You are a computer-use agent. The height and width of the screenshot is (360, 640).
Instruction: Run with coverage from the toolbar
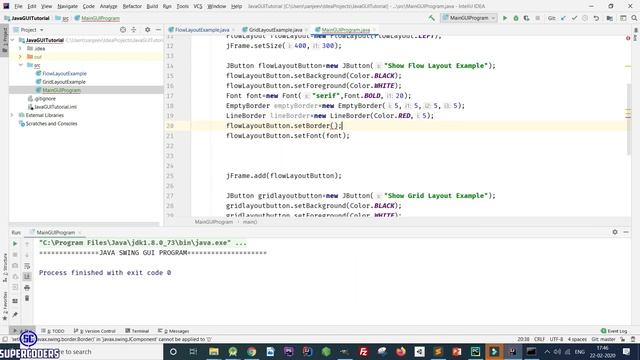[x=526, y=18]
